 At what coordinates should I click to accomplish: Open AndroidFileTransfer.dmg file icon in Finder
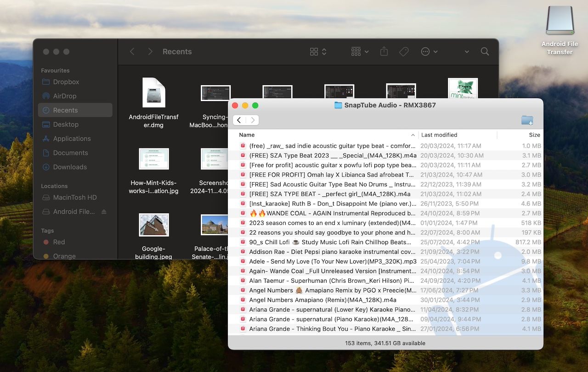point(153,92)
